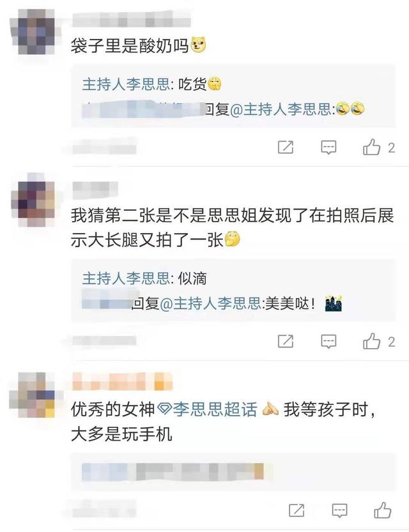Image resolution: width=409 pixels, height=532 pixels.
Task: Tap the 袋子里是酸奶吗 comment text
Action: [x=130, y=45]
